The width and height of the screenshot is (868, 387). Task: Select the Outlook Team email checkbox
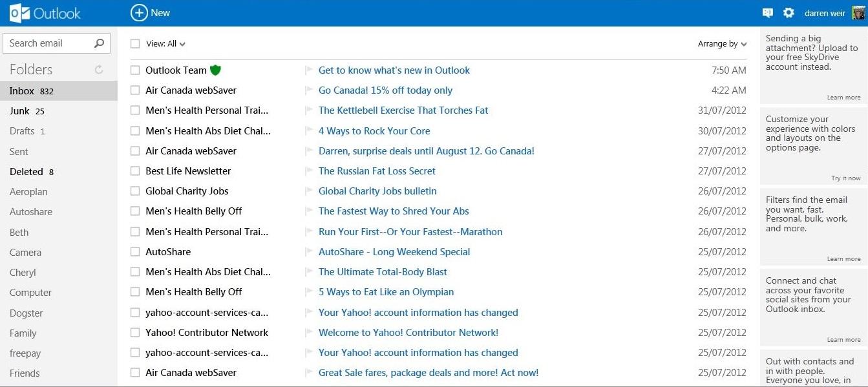coord(135,70)
